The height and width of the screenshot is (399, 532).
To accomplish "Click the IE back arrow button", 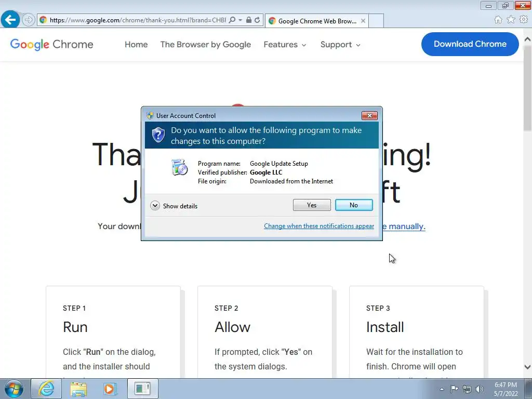I will coord(10,19).
